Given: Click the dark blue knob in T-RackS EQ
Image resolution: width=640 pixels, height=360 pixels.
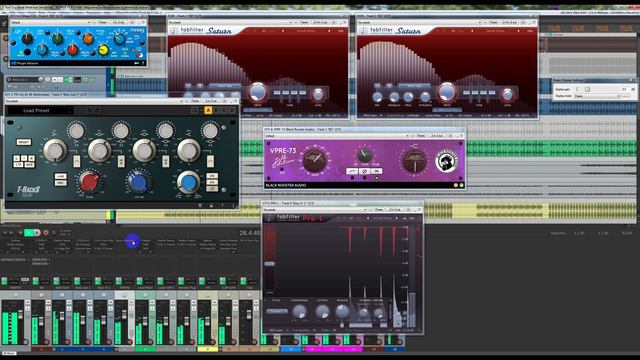Looking at the screenshot, I should point(138,182).
